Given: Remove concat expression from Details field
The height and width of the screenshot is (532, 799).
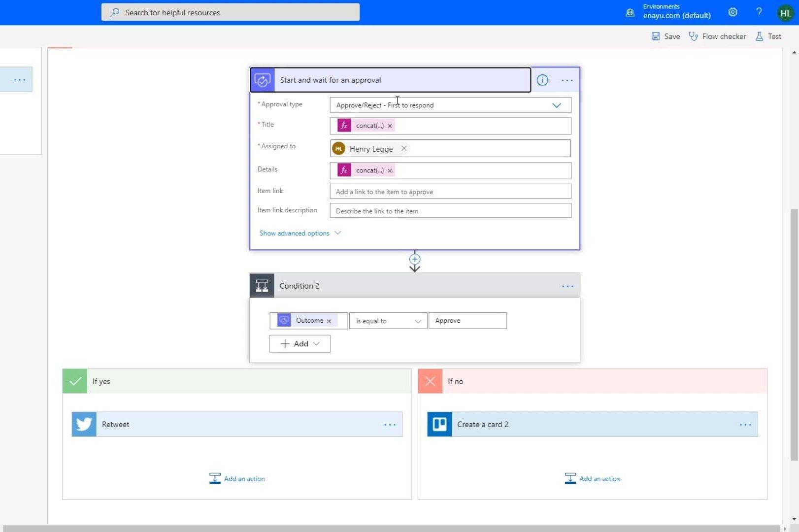Looking at the screenshot, I should [390, 170].
